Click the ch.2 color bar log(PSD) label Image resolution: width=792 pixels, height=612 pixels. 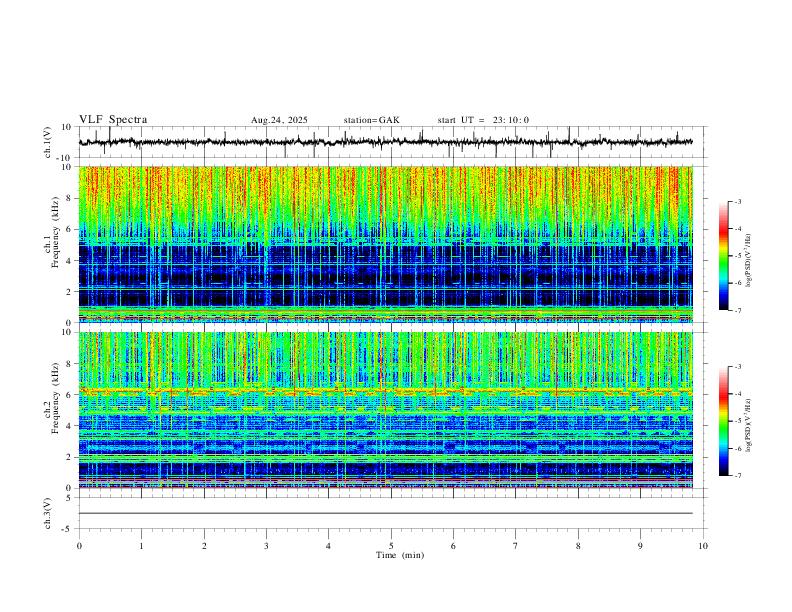[x=748, y=425]
